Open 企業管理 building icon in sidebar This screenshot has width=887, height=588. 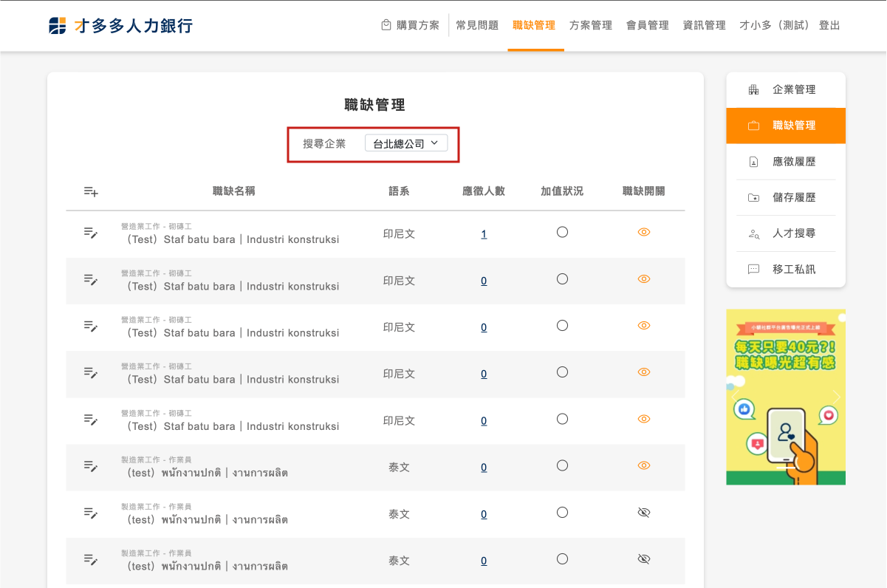[x=753, y=90]
